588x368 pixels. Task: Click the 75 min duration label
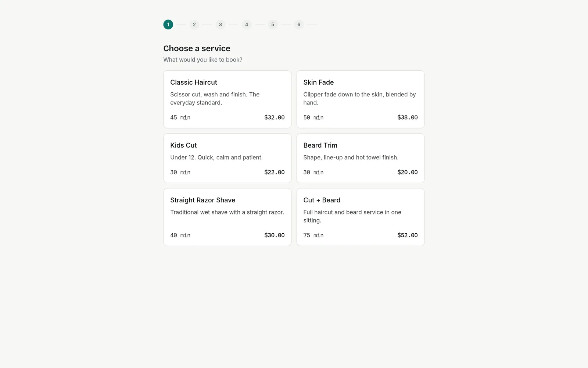[x=313, y=235]
